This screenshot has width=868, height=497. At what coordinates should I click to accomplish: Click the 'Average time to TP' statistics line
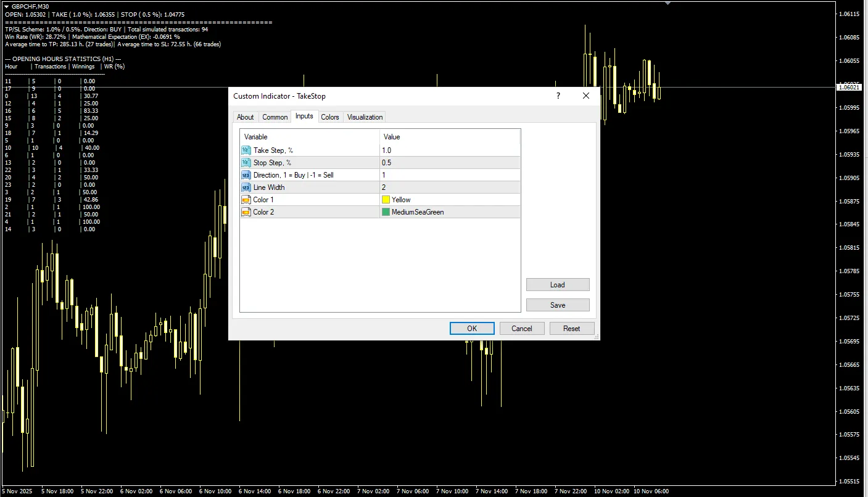tap(113, 44)
